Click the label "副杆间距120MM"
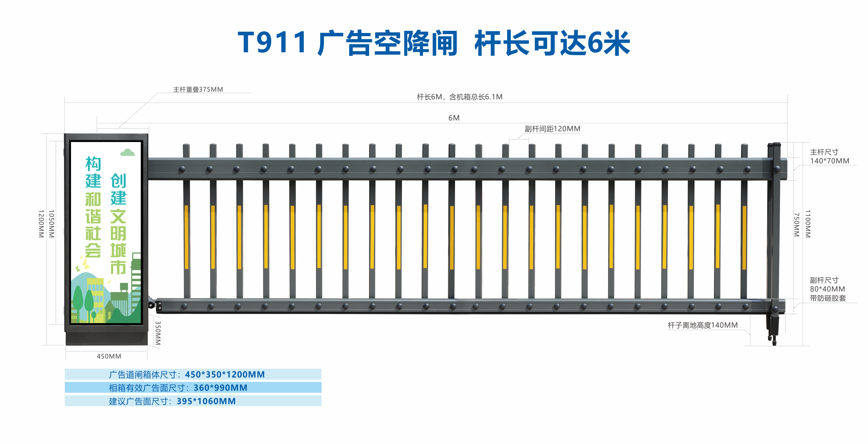Image resolution: width=868 pixels, height=444 pixels. 553,129
